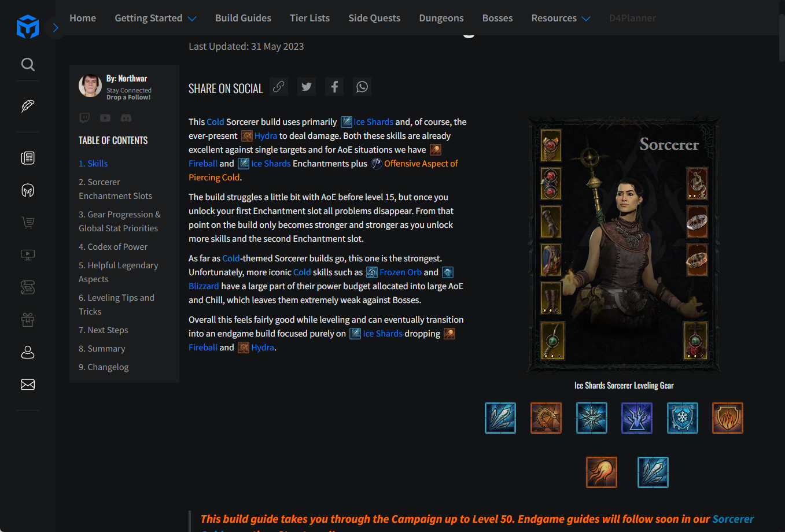Open the news page icon in the sidebar
The image size is (785, 532).
[28, 158]
